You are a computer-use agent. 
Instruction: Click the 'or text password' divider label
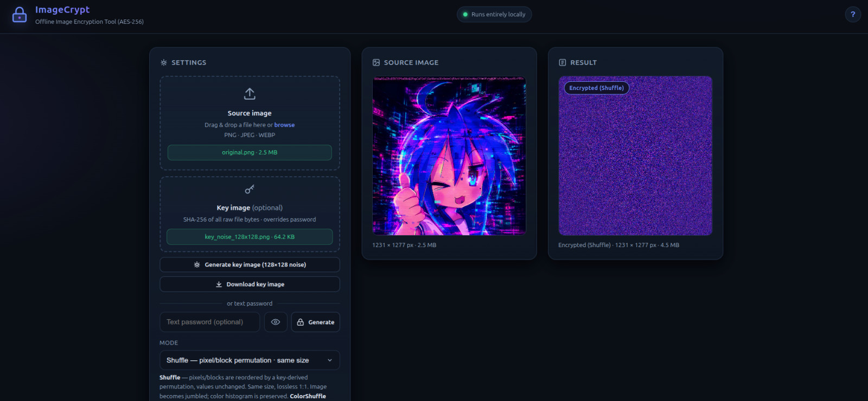[x=250, y=303]
